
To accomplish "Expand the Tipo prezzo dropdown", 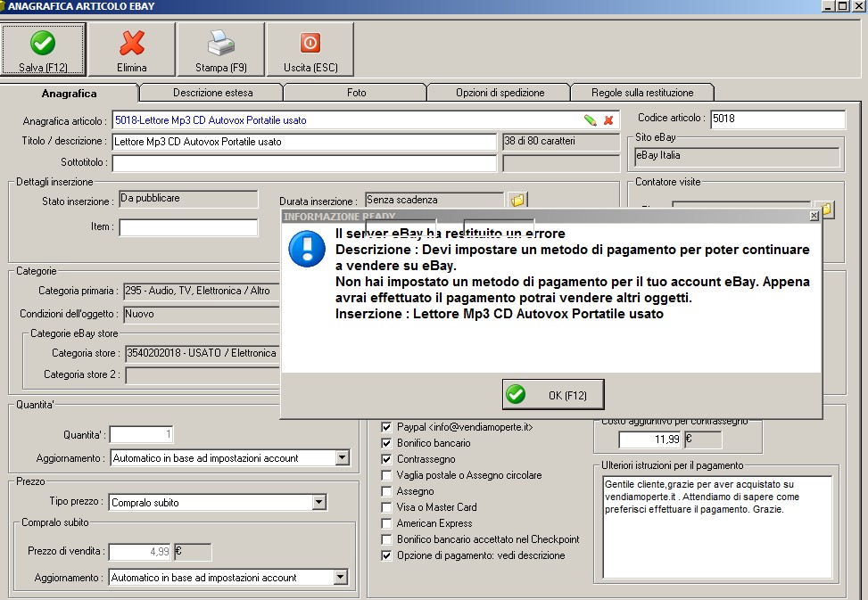I will (318, 502).
